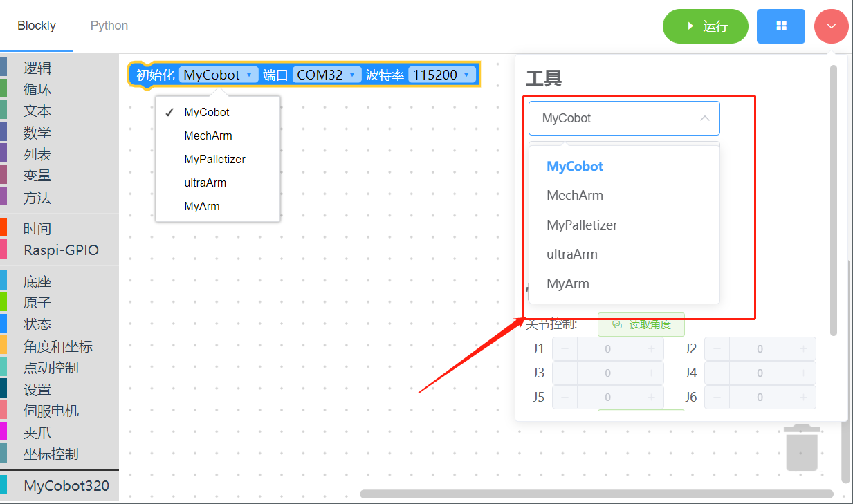
Task: Increase the J2 joint angle
Action: [803, 349]
